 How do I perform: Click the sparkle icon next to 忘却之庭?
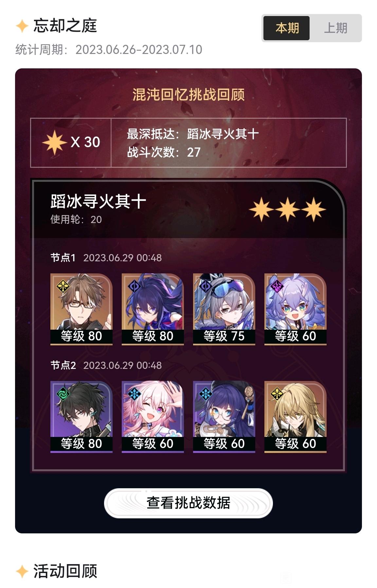point(22,26)
